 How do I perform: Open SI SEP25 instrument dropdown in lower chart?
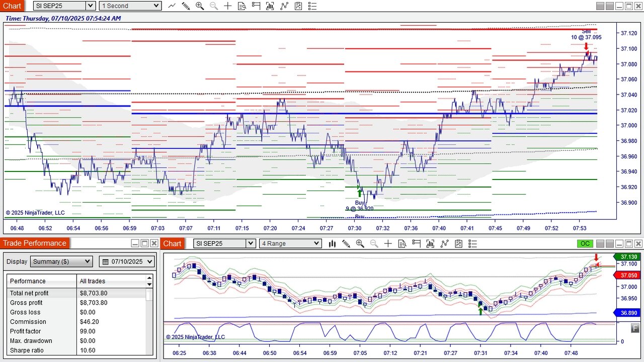pos(251,243)
